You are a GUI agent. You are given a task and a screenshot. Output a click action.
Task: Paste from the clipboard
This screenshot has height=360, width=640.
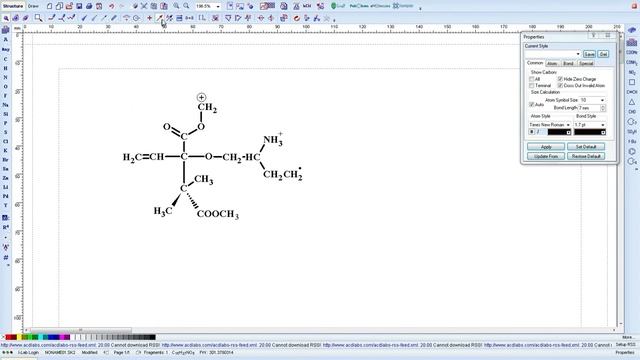pyautogui.click(x=164, y=6)
